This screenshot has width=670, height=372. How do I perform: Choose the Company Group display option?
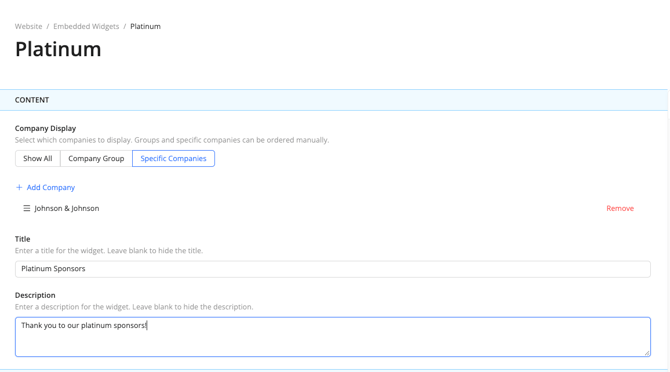click(96, 158)
